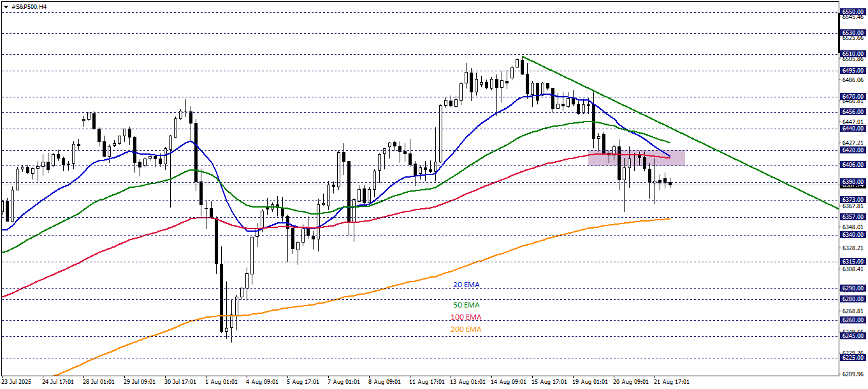Click the 1 Aug 01:01 time label

pyautogui.click(x=222, y=383)
